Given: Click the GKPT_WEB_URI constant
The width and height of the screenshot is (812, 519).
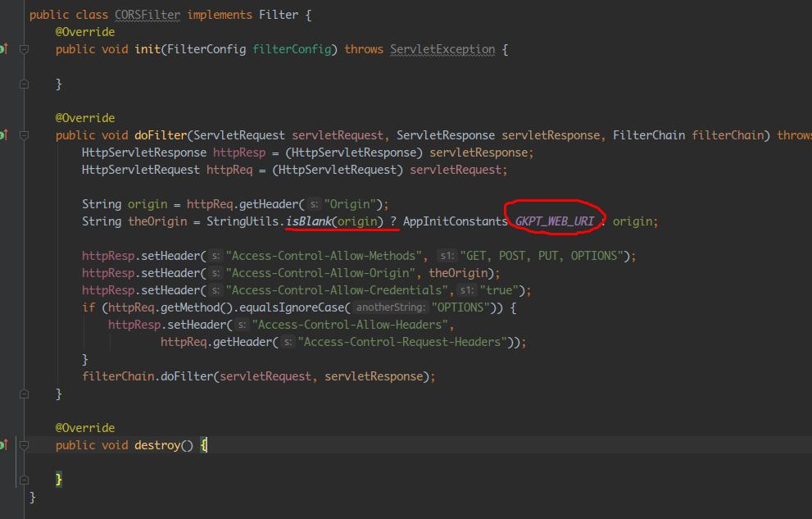Looking at the screenshot, I should pos(554,221).
